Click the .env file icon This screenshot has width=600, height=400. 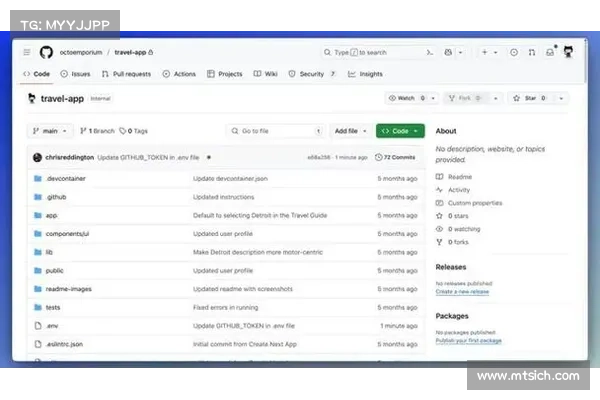pos(38,326)
